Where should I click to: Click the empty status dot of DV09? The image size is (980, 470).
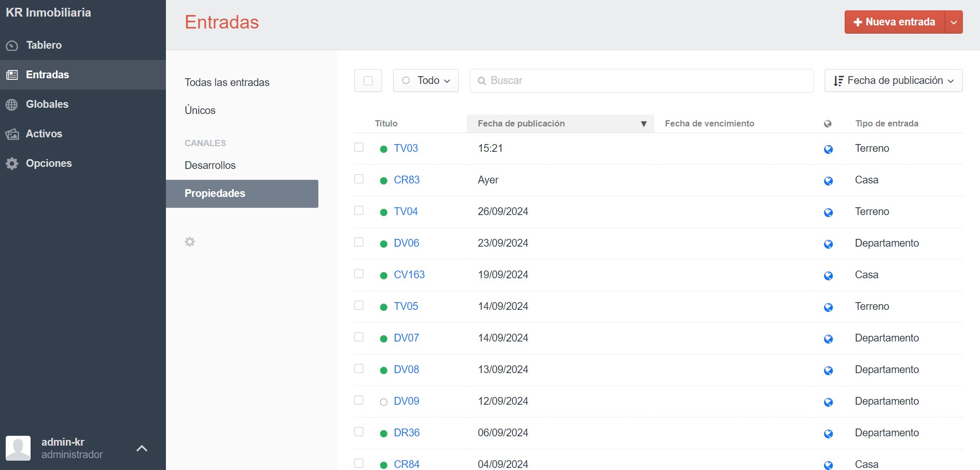tap(384, 402)
